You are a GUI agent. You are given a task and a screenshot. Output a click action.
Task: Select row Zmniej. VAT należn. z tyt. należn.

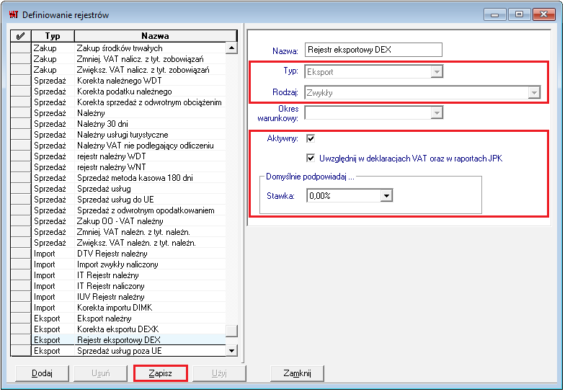pos(118,232)
